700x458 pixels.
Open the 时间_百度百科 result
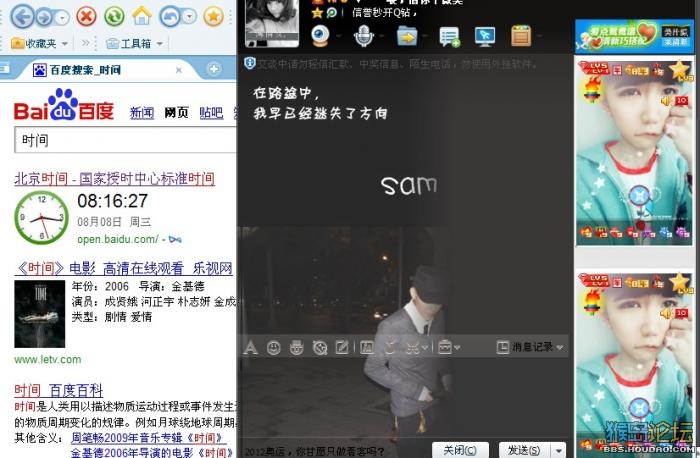coord(58,391)
